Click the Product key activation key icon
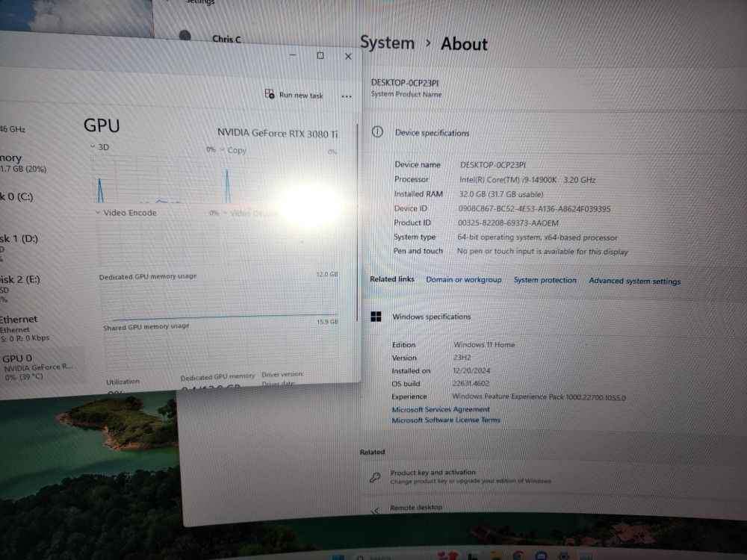The height and width of the screenshot is (560, 747). pos(375,477)
